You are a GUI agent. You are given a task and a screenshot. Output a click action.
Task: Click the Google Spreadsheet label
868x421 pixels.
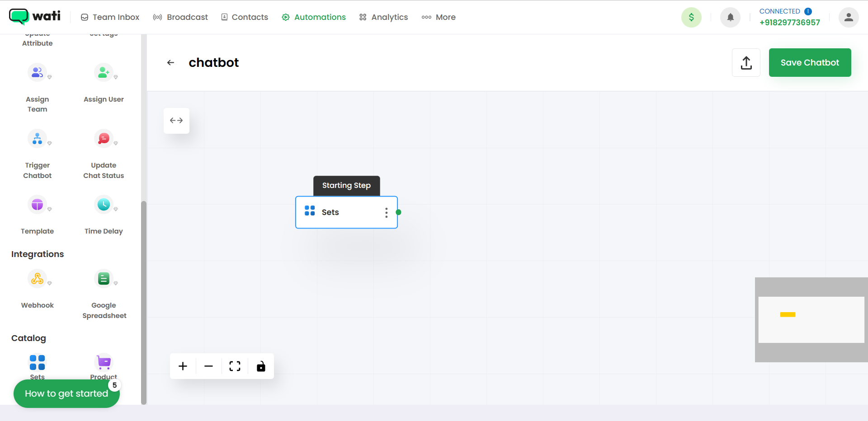coord(104,310)
